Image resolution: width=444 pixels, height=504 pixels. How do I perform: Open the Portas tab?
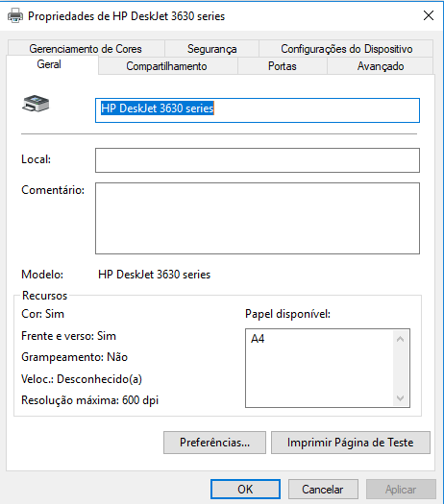tap(283, 66)
